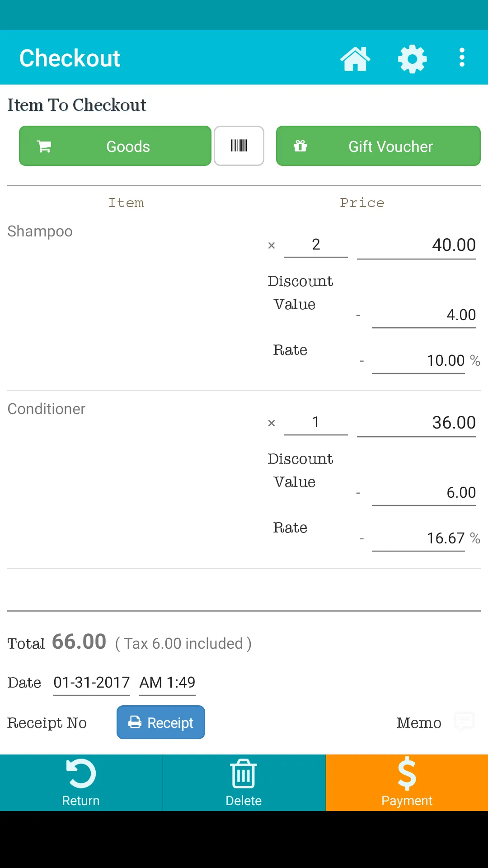The width and height of the screenshot is (488, 868).
Task: Edit the Shampoo quantity field
Action: click(x=316, y=245)
